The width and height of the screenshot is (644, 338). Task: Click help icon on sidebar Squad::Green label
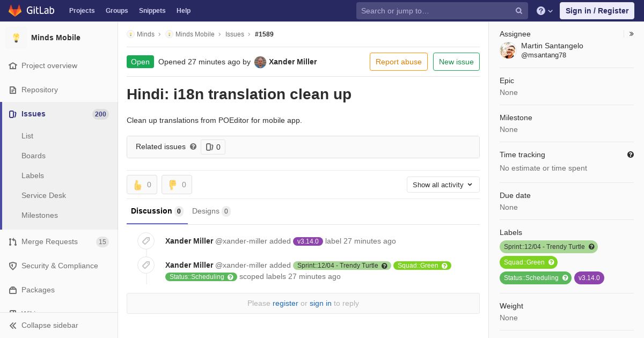tap(551, 262)
